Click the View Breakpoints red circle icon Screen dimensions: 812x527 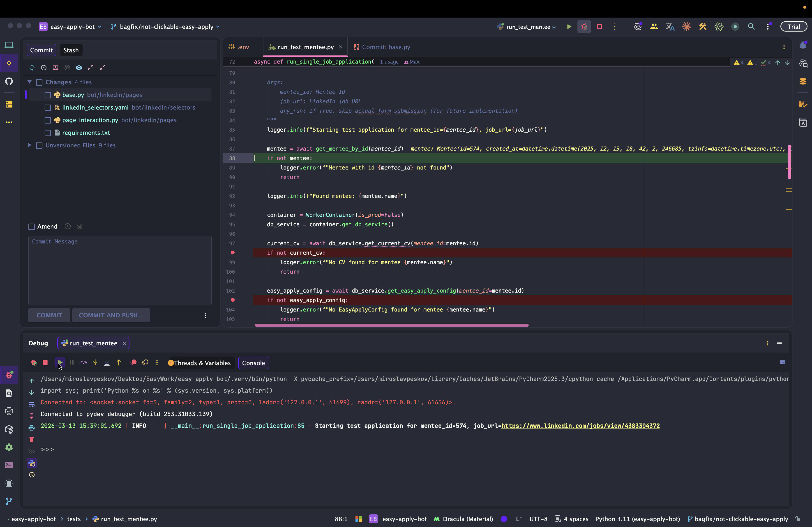[133, 362]
